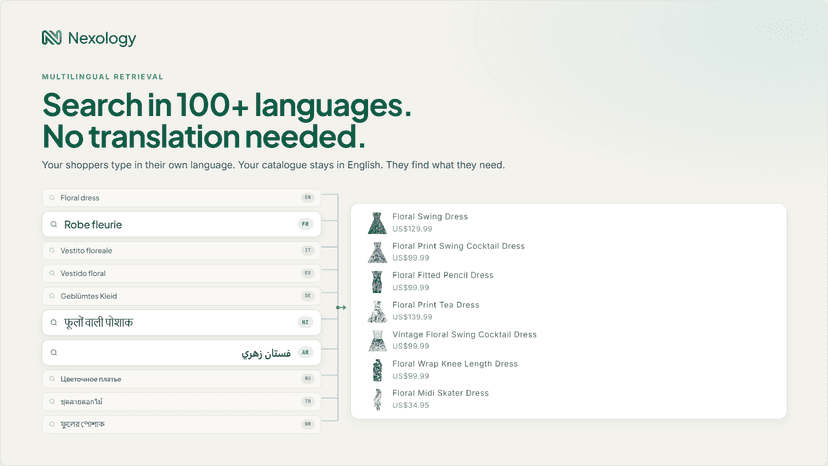Click the "Vintage Floral Swing Cocktail Dress" title
Viewport: 828px width, 466px height.
(464, 334)
